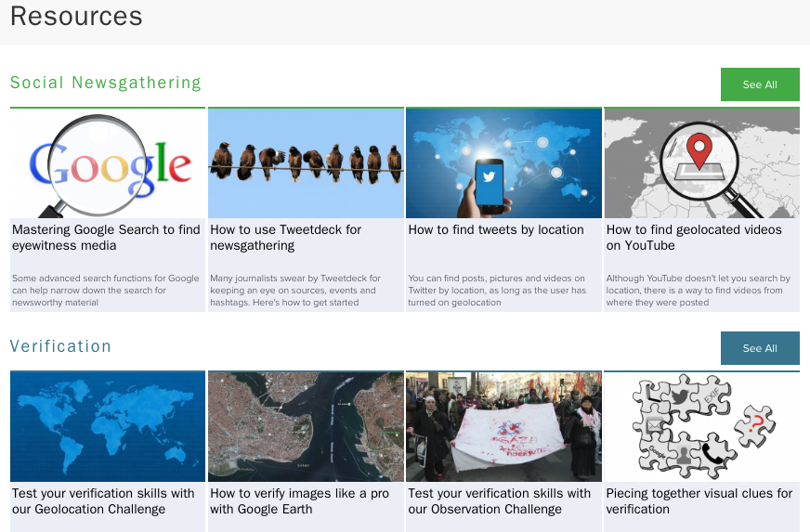The width and height of the screenshot is (810, 532).
Task: Click the Twitter phone world map image
Action: click(503, 163)
